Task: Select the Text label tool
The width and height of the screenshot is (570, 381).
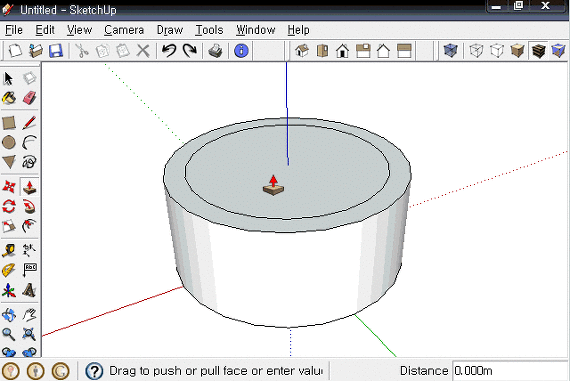Action: (29, 270)
